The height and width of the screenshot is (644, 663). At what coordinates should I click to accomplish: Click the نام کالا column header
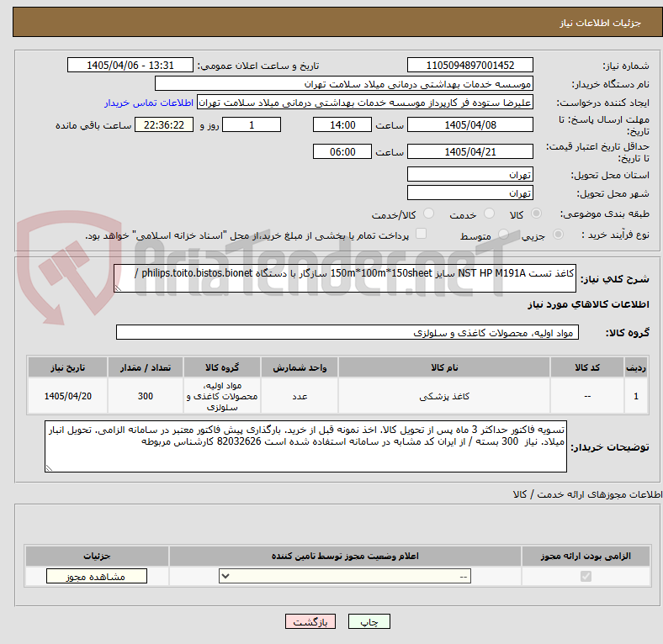[444, 367]
